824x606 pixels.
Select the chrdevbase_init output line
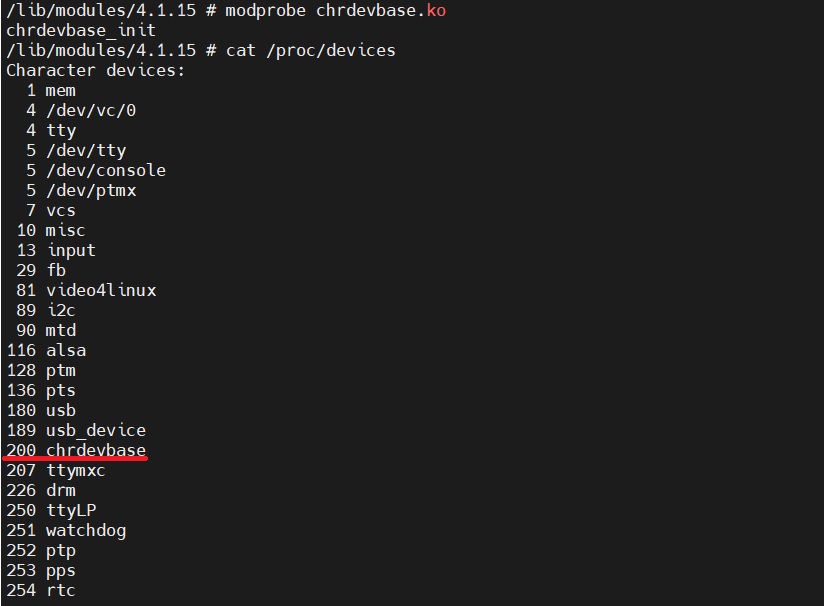coord(81,30)
